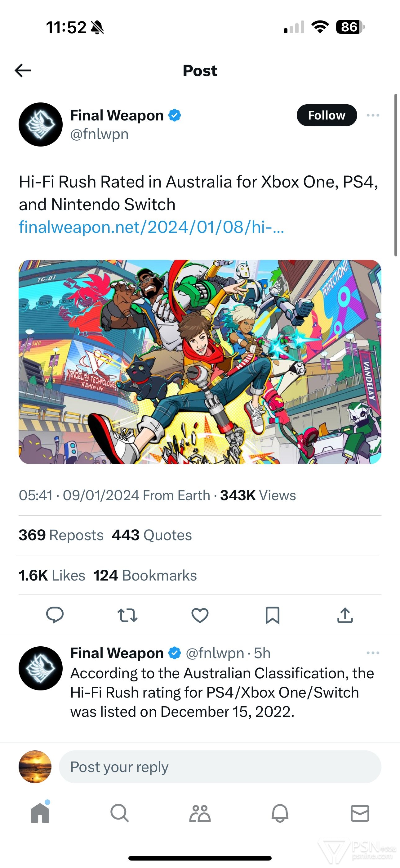Tap the back arrow icon

pyautogui.click(x=23, y=70)
